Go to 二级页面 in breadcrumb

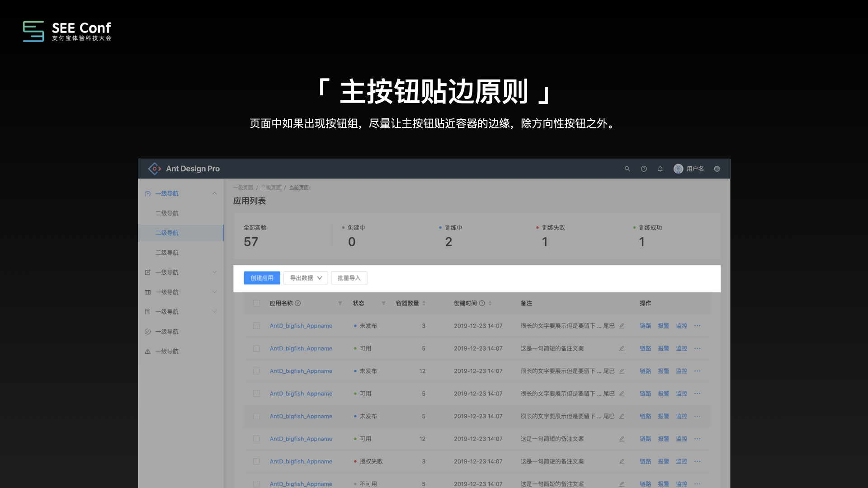click(x=270, y=188)
